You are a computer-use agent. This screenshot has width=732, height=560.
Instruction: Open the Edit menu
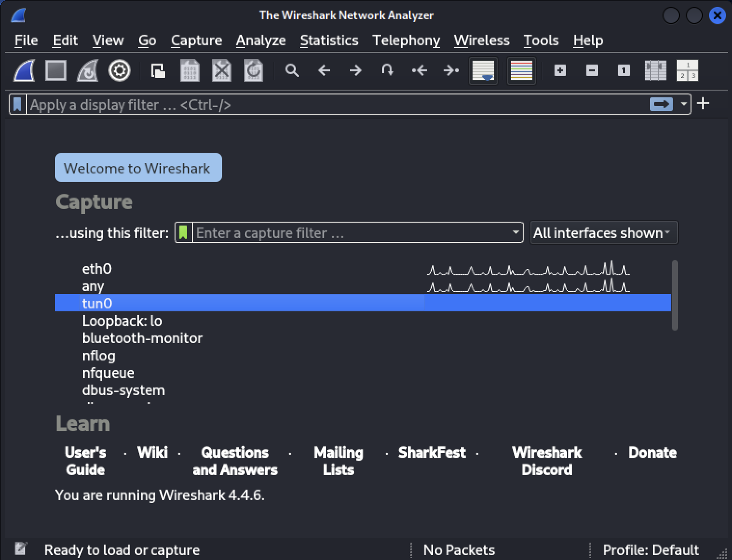[65, 40]
